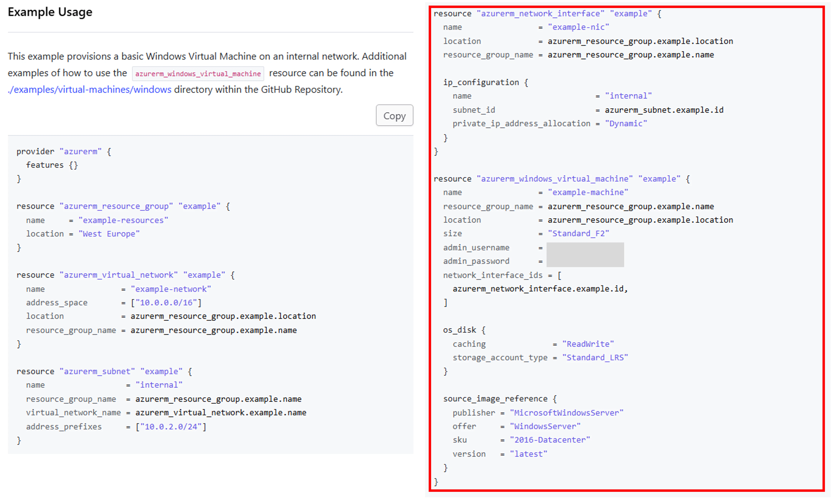This screenshot has width=838, height=504.
Task: Click the resource "azurerm_resource_group" declaration line
Action: pos(123,206)
